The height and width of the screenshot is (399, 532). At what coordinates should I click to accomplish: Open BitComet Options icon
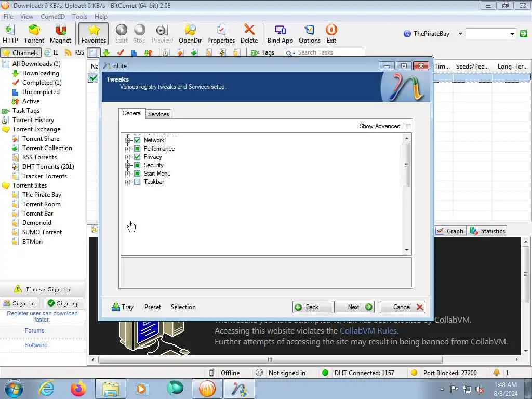pyautogui.click(x=310, y=34)
